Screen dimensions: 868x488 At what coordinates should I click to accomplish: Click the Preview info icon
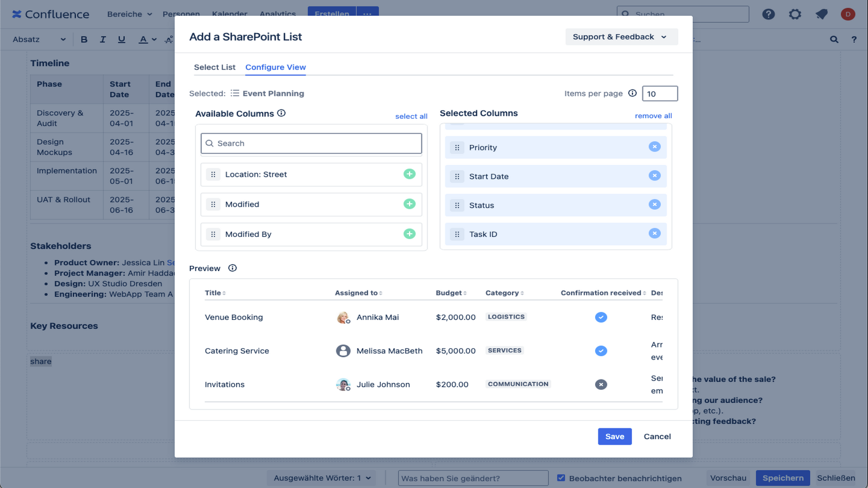(x=232, y=268)
